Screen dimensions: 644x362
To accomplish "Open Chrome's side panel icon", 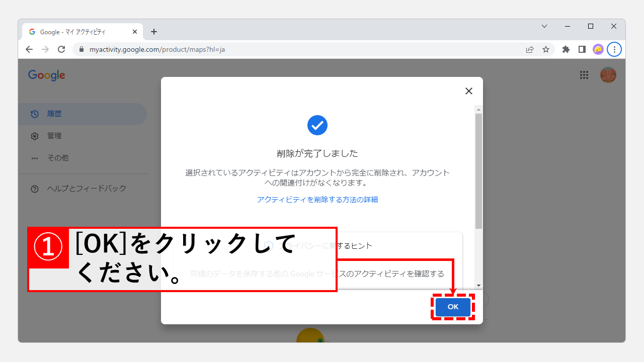I will coord(582,49).
